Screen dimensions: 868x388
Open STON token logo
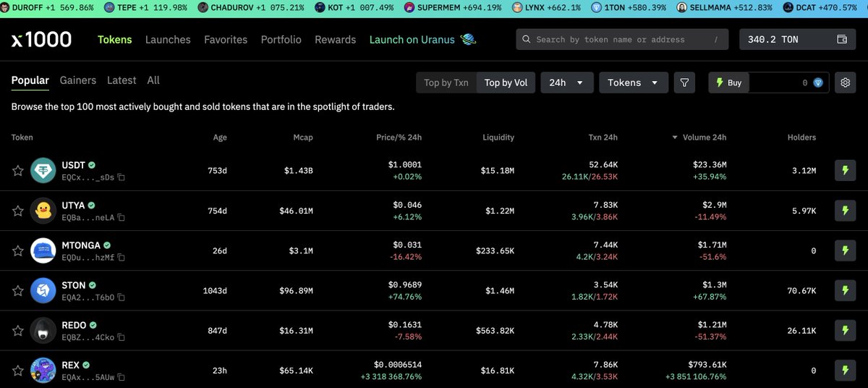tap(43, 290)
